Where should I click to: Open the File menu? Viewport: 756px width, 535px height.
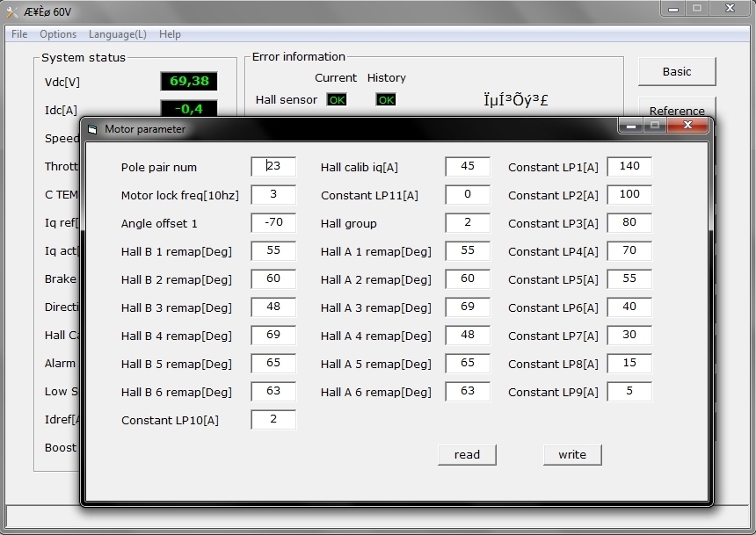point(18,34)
